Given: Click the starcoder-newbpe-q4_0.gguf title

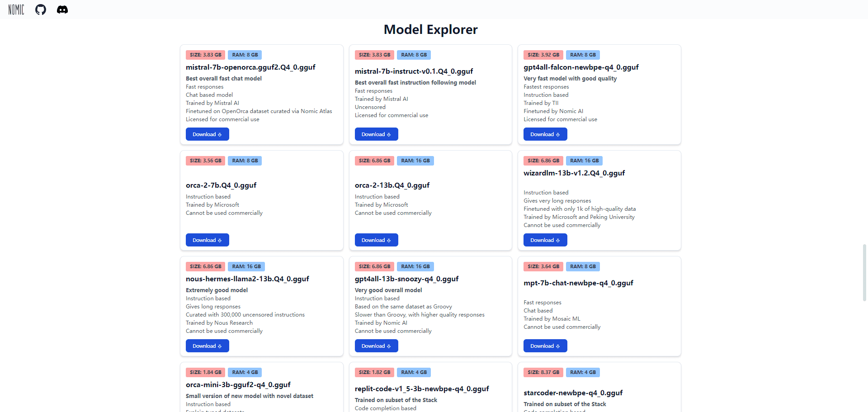Looking at the screenshot, I should (x=573, y=393).
